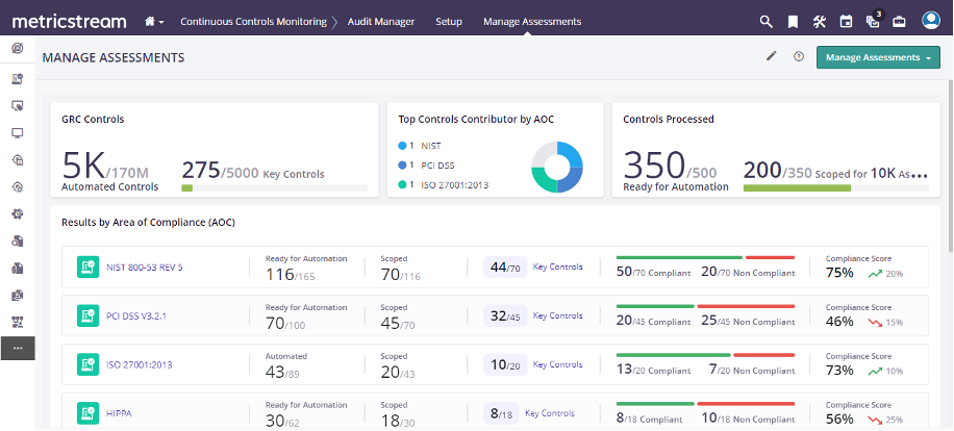Click the red down arrow next to 25%

875,420
